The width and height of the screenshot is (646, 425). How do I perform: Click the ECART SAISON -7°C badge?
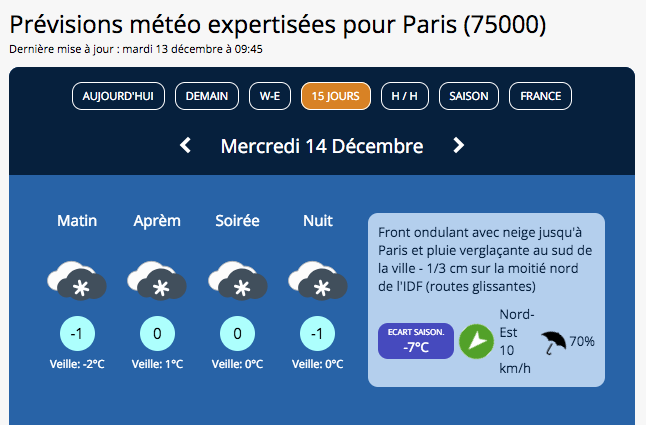[416, 341]
